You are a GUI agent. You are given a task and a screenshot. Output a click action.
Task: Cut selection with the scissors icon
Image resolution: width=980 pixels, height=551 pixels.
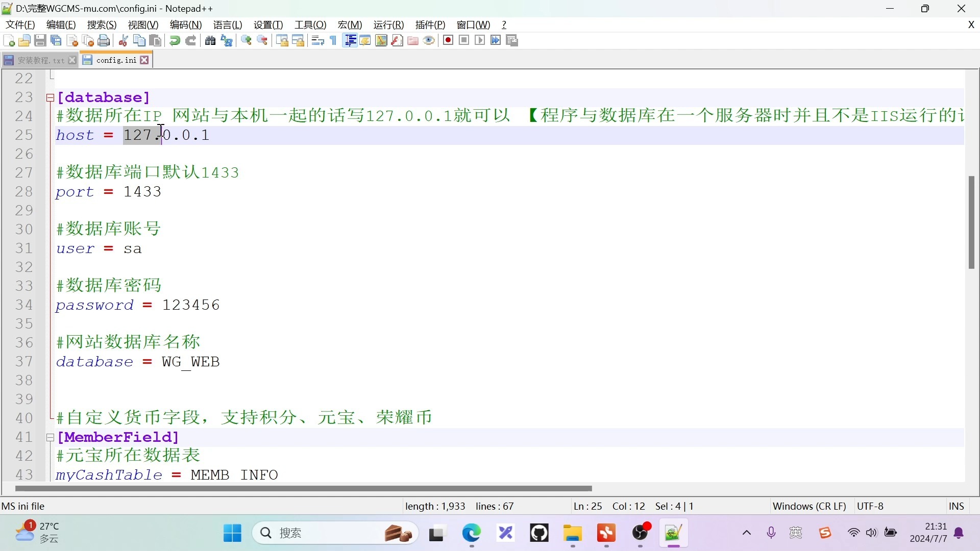pos(123,41)
